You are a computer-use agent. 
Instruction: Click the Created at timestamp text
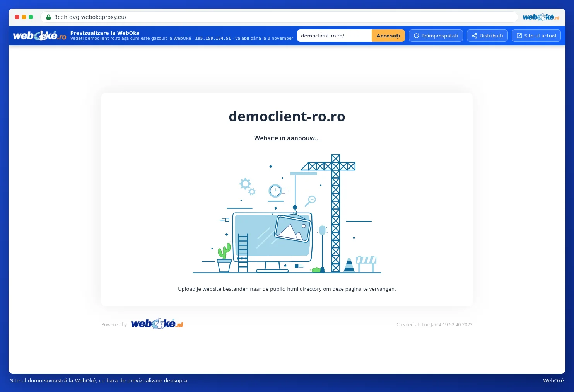pos(434,325)
